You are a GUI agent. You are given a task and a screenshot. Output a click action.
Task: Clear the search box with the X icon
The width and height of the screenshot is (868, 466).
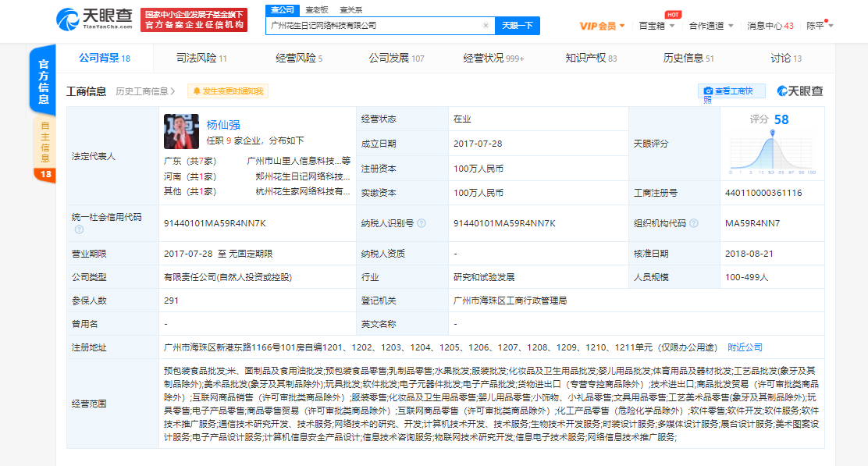486,26
